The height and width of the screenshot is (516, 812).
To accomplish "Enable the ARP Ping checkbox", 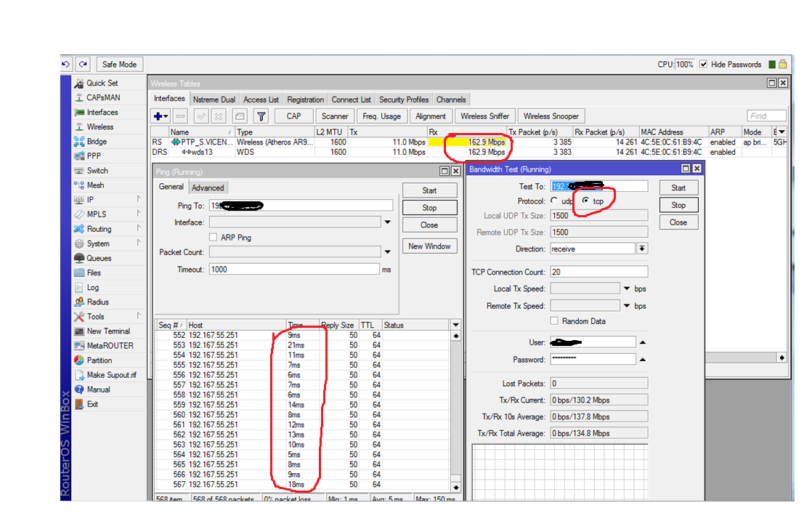I will (x=214, y=238).
